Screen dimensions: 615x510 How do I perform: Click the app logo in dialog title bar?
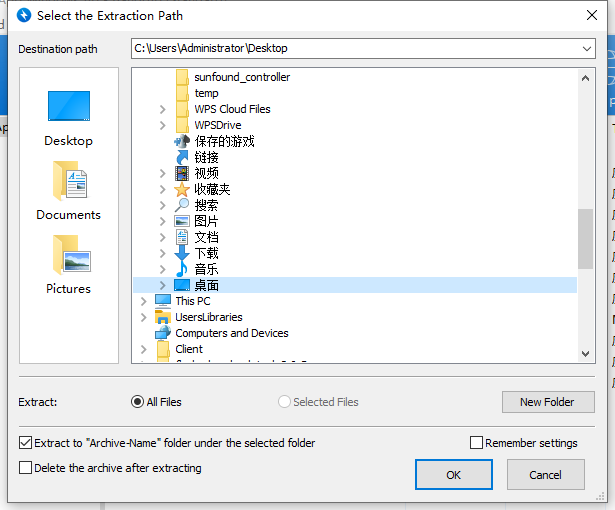(24, 15)
